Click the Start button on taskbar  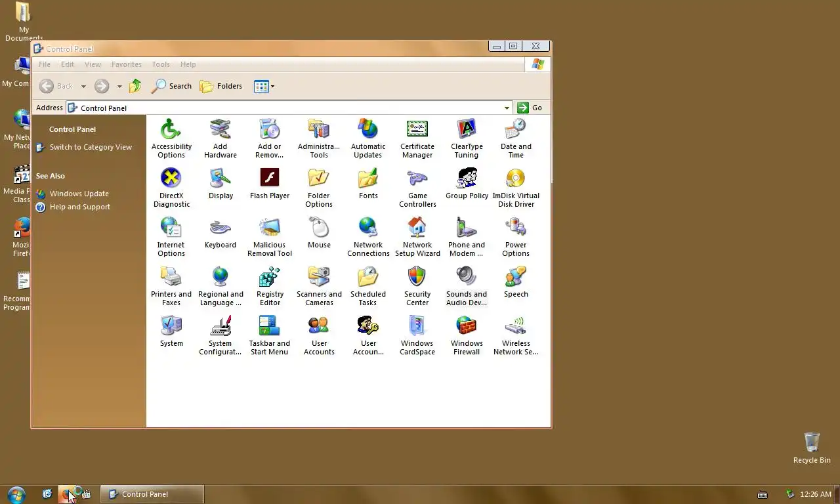16,494
